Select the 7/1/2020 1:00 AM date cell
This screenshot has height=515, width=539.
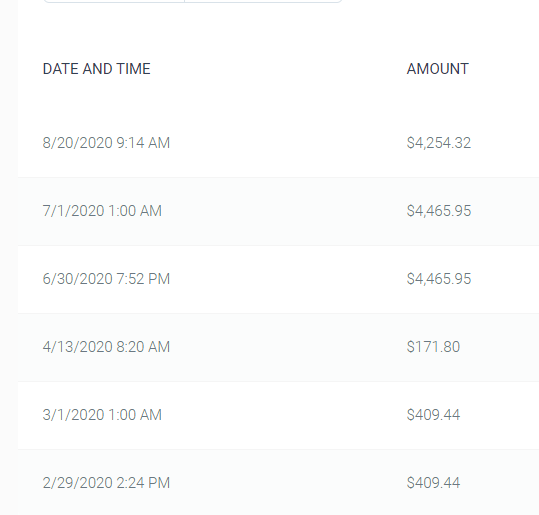click(x=102, y=211)
